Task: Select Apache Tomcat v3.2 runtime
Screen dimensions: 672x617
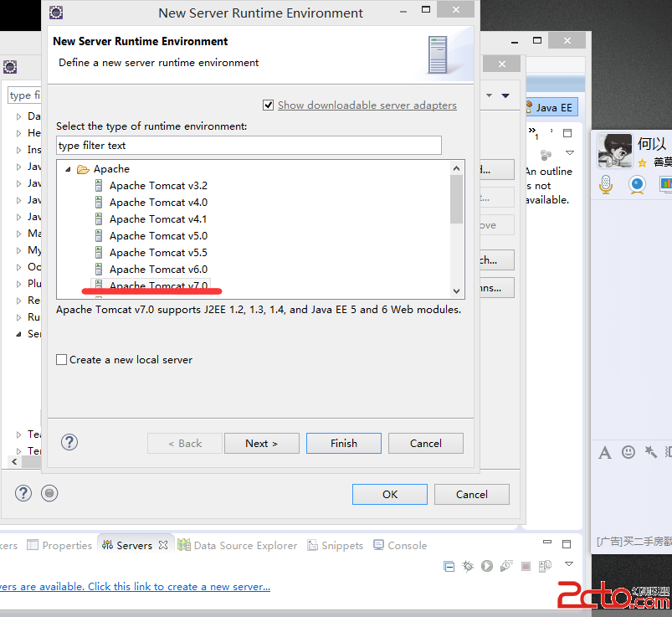Action: pos(158,186)
